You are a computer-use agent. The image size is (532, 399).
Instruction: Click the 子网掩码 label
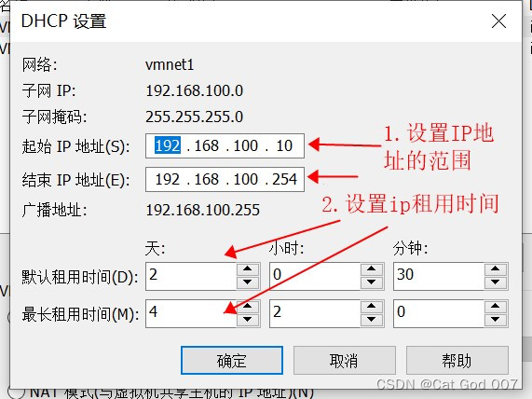[x=54, y=117]
